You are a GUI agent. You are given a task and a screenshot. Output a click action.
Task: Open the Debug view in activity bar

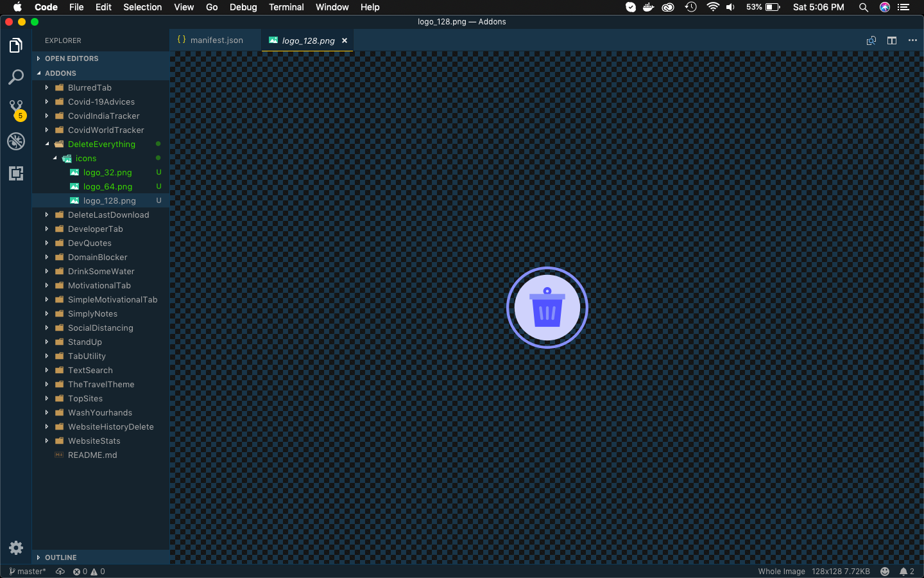pos(16,141)
